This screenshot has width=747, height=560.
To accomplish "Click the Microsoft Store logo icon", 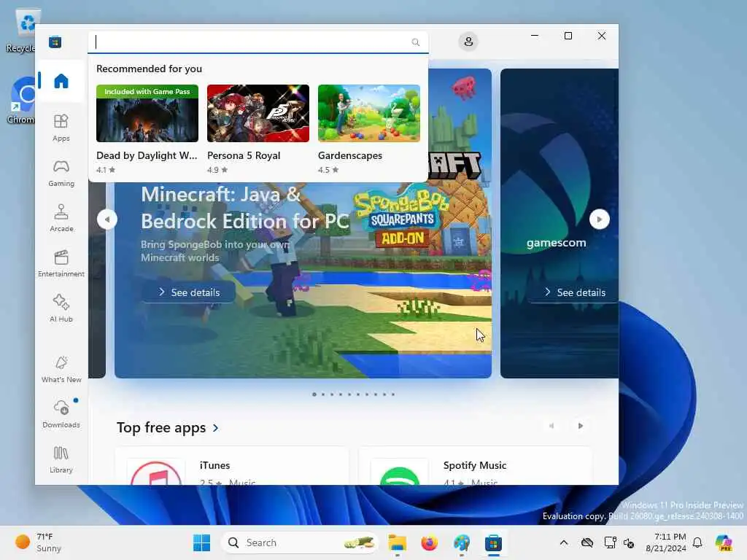I will [55, 42].
